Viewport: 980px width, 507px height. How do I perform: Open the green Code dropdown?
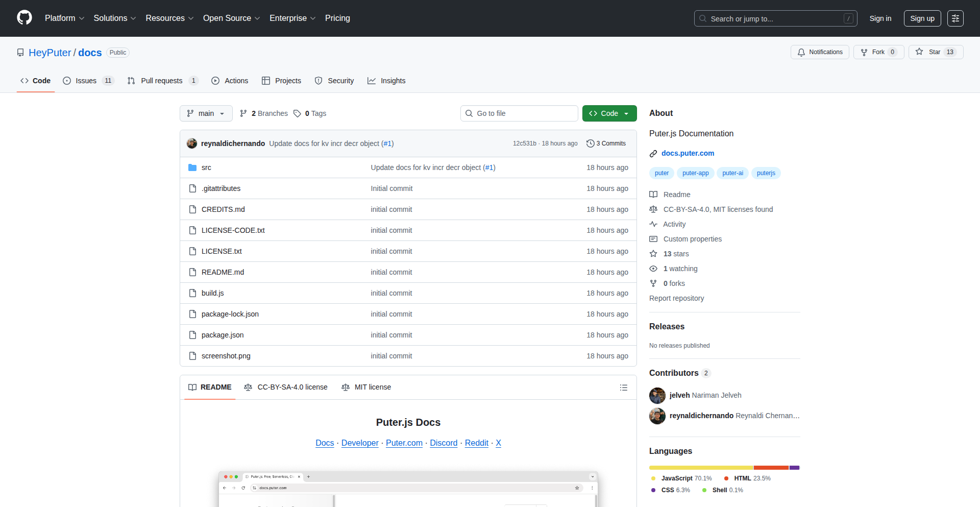(609, 113)
